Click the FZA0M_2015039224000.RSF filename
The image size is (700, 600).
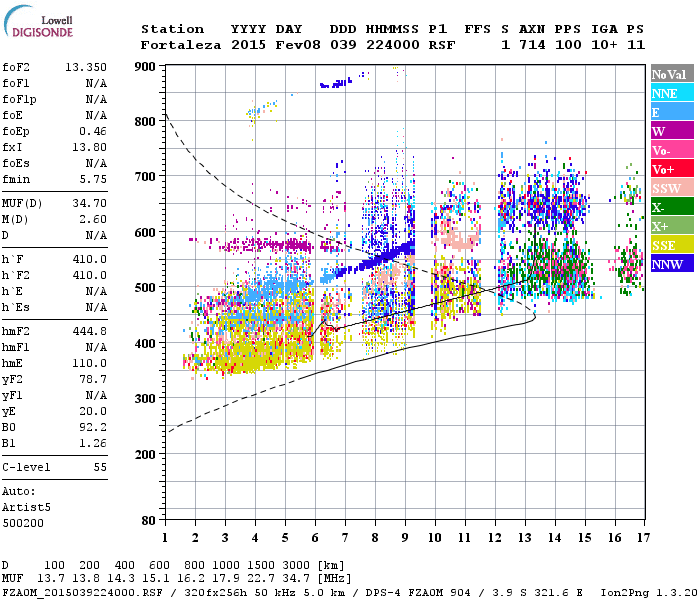(82, 592)
